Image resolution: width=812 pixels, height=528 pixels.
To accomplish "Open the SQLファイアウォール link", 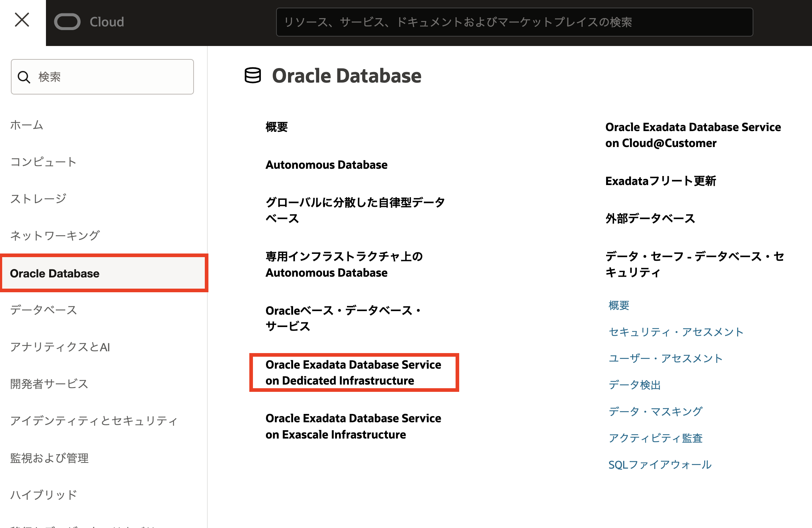I will [660, 465].
